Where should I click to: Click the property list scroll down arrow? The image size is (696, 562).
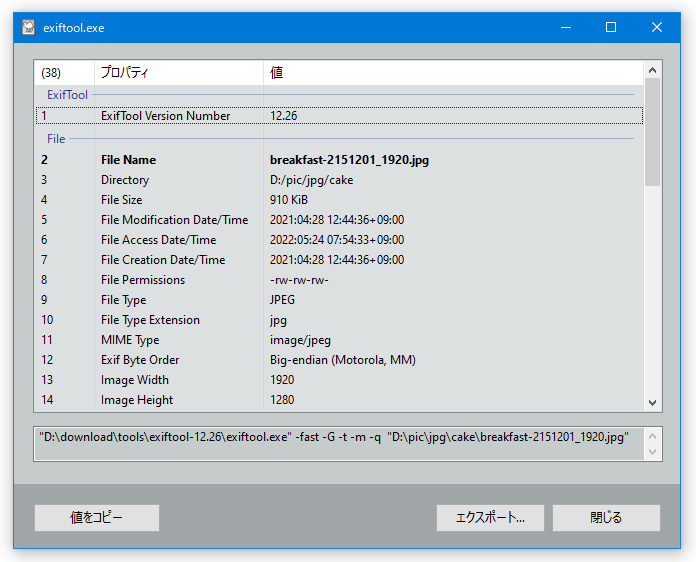tap(652, 403)
